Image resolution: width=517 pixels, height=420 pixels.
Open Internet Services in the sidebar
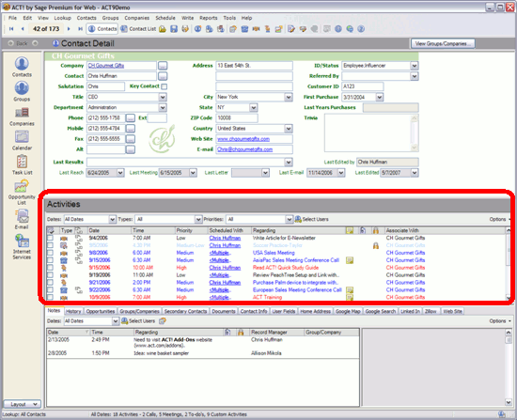click(22, 246)
